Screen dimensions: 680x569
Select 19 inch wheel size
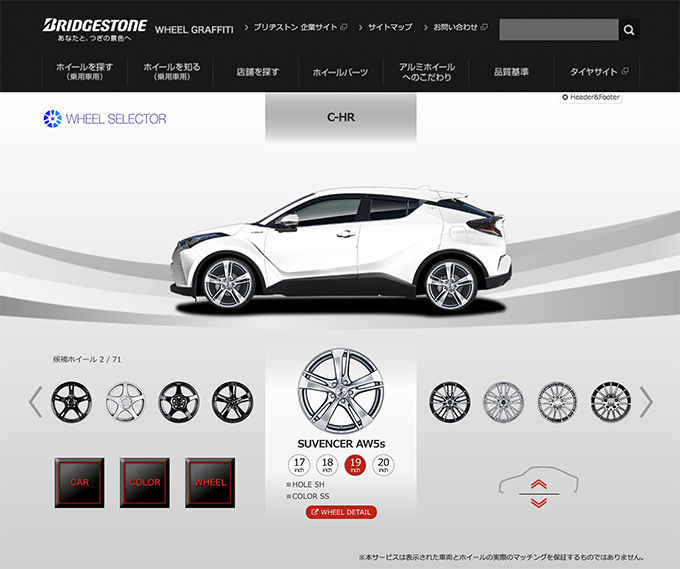coord(355,465)
